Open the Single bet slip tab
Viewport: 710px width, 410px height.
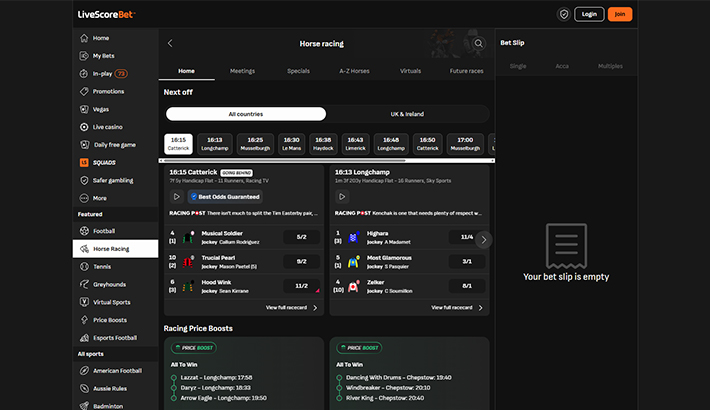coord(518,66)
